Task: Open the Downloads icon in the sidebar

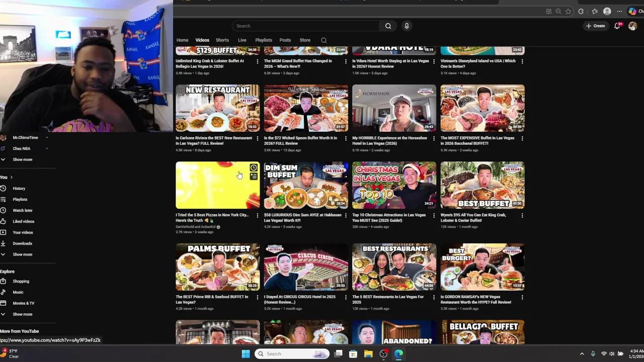Action: [x=3, y=243]
